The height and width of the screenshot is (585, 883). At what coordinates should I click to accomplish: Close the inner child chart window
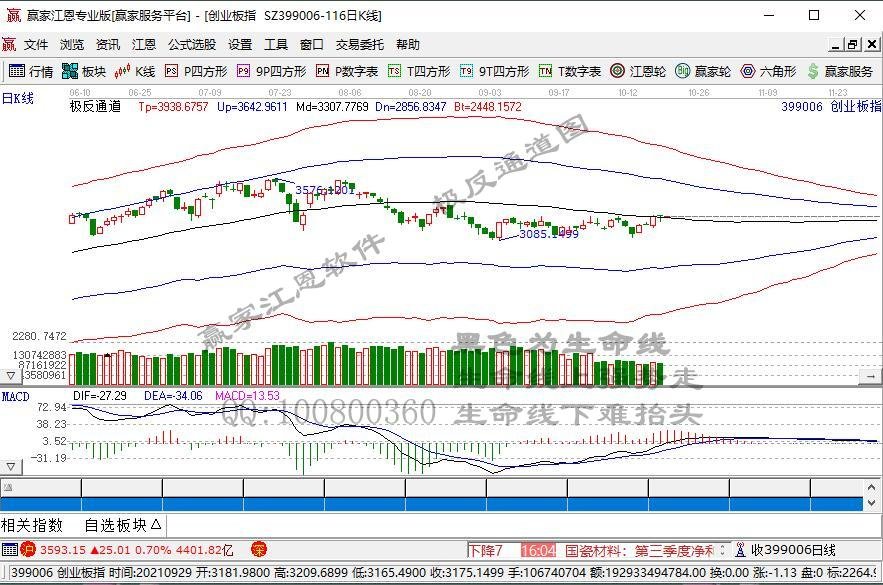click(872, 44)
